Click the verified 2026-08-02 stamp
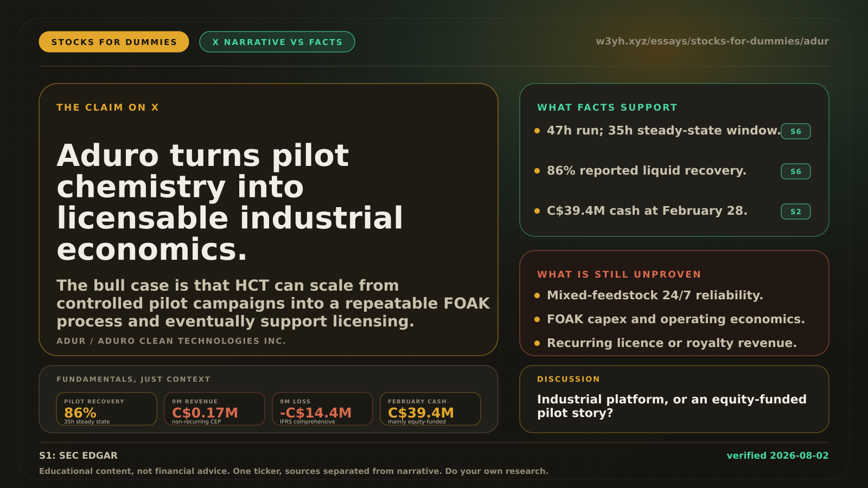This screenshot has height=488, width=868. coord(777,455)
